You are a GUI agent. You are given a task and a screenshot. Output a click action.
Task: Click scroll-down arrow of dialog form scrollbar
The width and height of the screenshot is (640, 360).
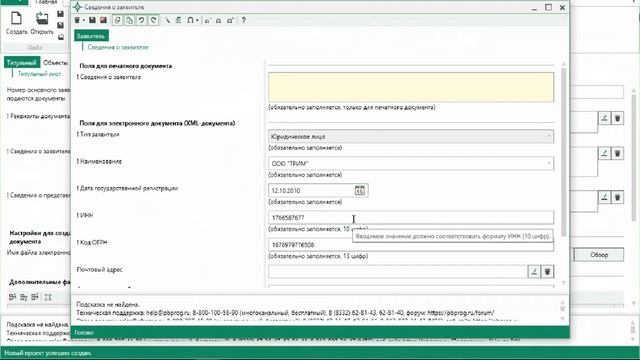tap(564, 283)
